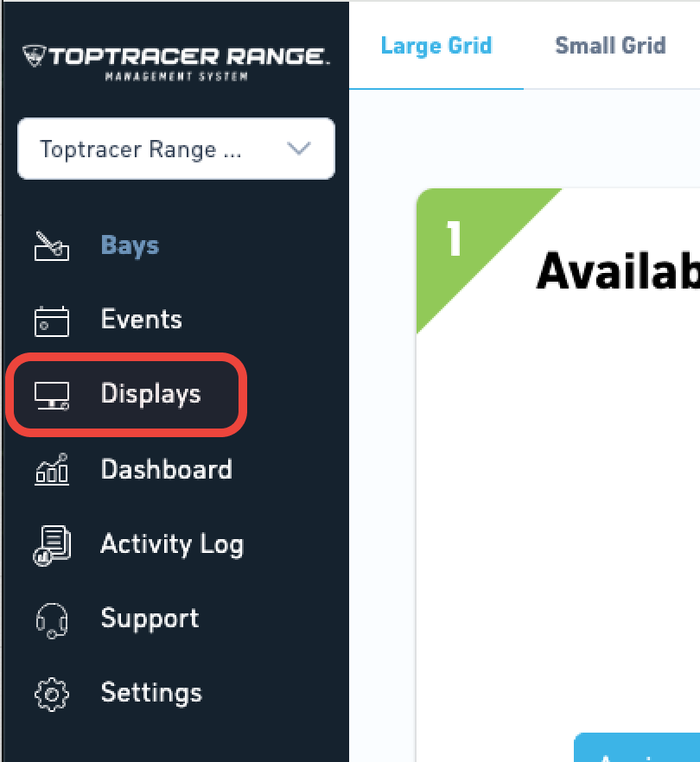Select bay 1 Available card
The height and width of the screenshot is (762, 700).
tap(558, 474)
